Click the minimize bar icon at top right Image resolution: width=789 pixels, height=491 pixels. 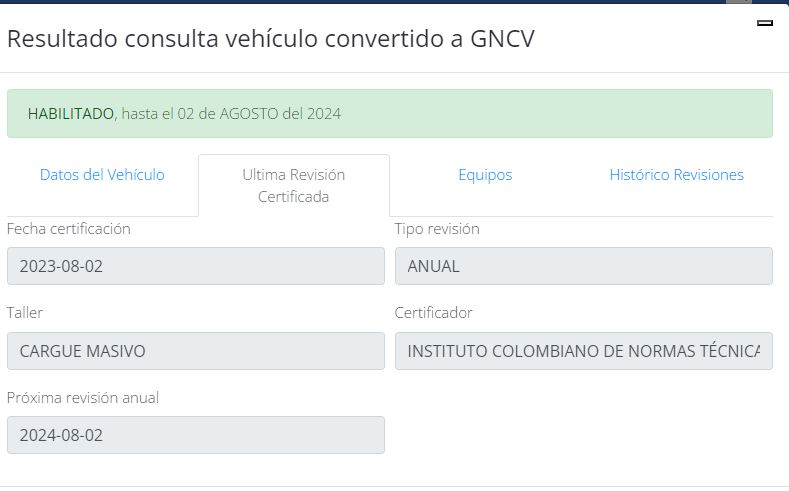[x=765, y=23]
